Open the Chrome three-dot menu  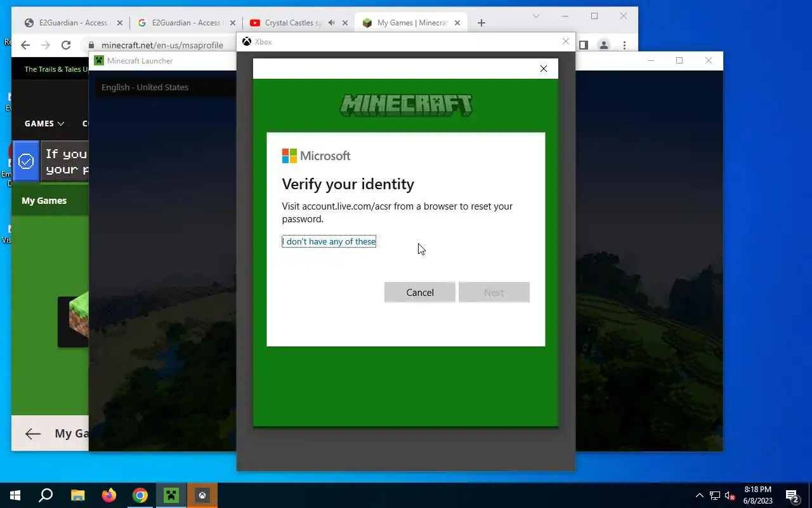pos(625,45)
